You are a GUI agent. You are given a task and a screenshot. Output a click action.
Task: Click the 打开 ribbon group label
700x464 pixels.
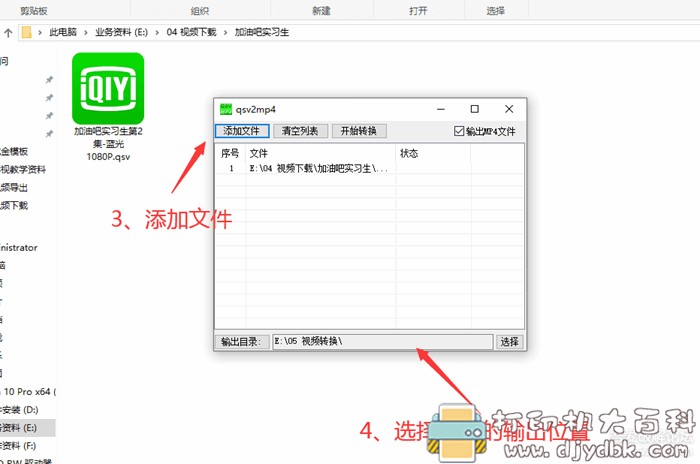pos(418,11)
